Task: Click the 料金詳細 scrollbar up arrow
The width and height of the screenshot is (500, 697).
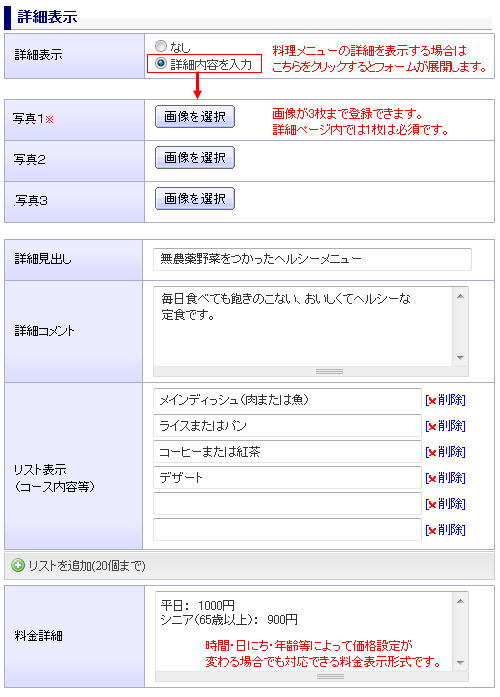Action: [460, 601]
